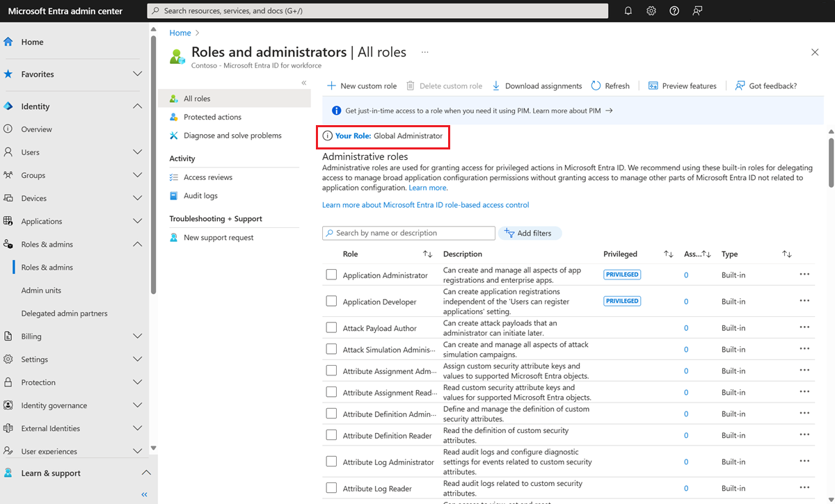835x504 pixels.
Task: Click the sidebar vertical scrollbar thumb
Action: point(153,165)
